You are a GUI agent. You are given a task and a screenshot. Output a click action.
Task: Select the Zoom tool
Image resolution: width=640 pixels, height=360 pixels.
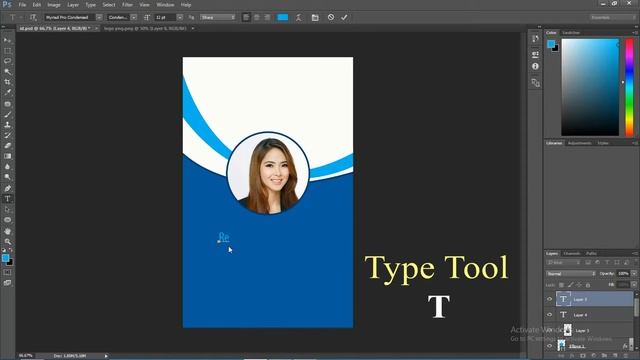[7, 242]
